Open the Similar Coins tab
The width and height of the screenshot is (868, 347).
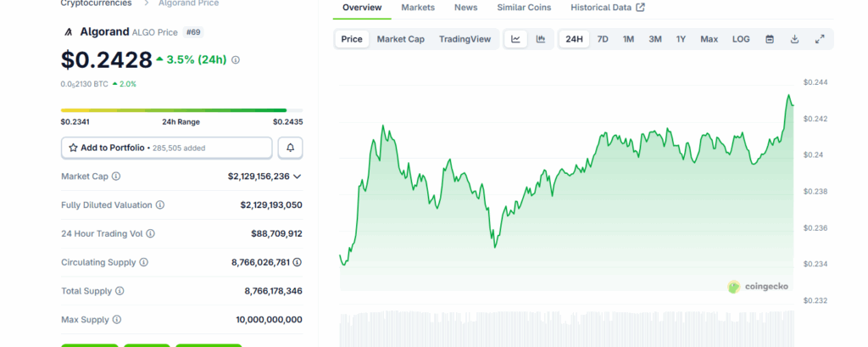pyautogui.click(x=524, y=8)
